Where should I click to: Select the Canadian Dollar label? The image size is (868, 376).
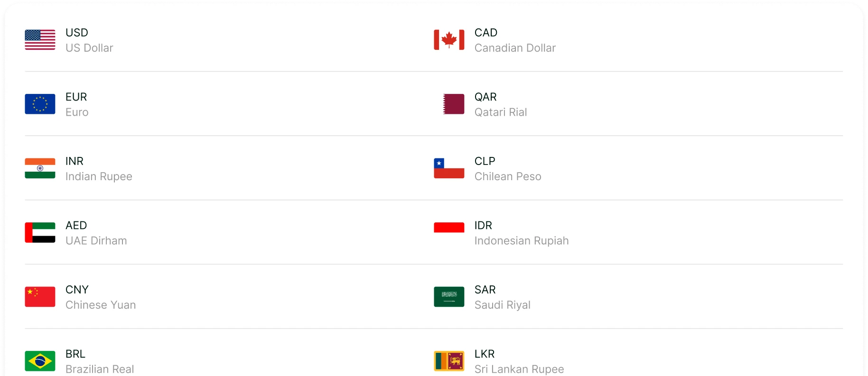pyautogui.click(x=515, y=48)
